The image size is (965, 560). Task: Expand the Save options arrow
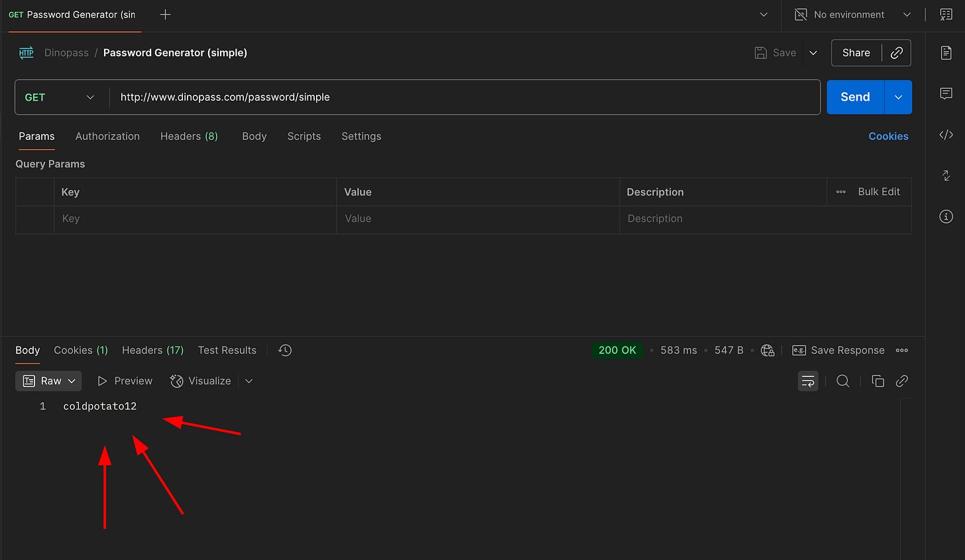[x=813, y=53]
